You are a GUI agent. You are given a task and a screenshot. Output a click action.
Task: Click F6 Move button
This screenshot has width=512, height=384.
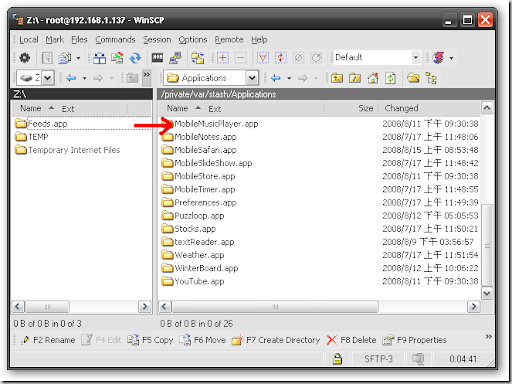point(202,340)
